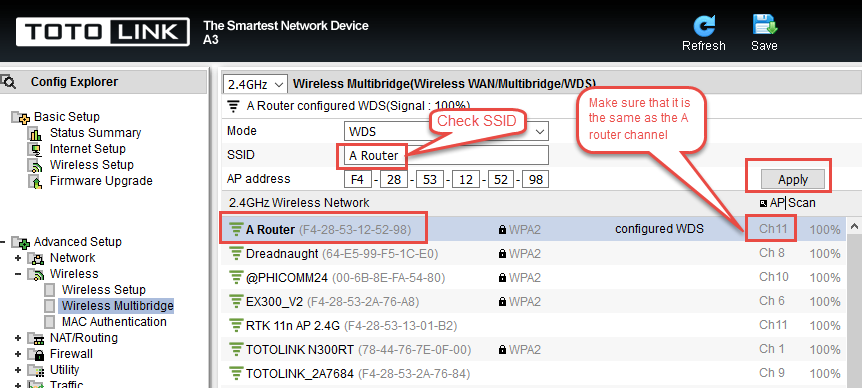This screenshot has height=388, width=862.
Task: Click signal icon beside Dreadnaught network
Action: tap(236, 253)
